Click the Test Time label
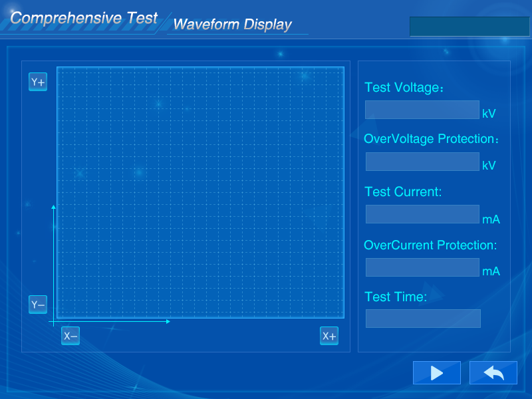532x399 pixels. 396,297
